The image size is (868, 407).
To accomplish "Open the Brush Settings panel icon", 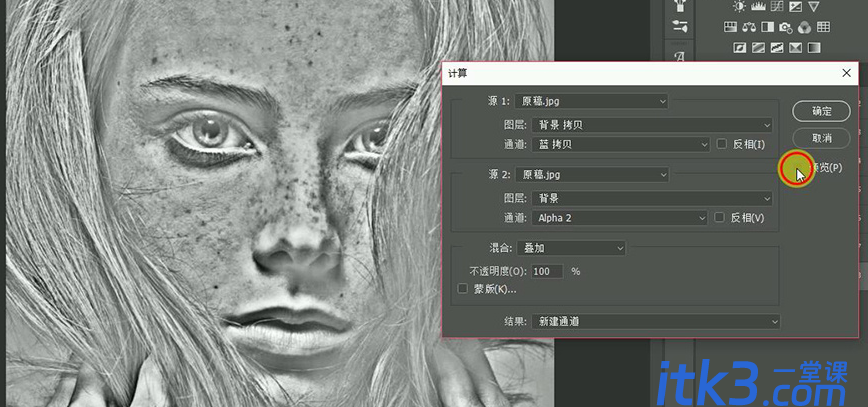I will 680,6.
